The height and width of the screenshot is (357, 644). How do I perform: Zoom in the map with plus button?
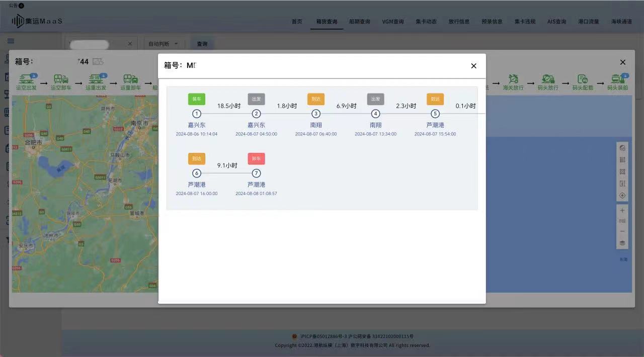(622, 211)
